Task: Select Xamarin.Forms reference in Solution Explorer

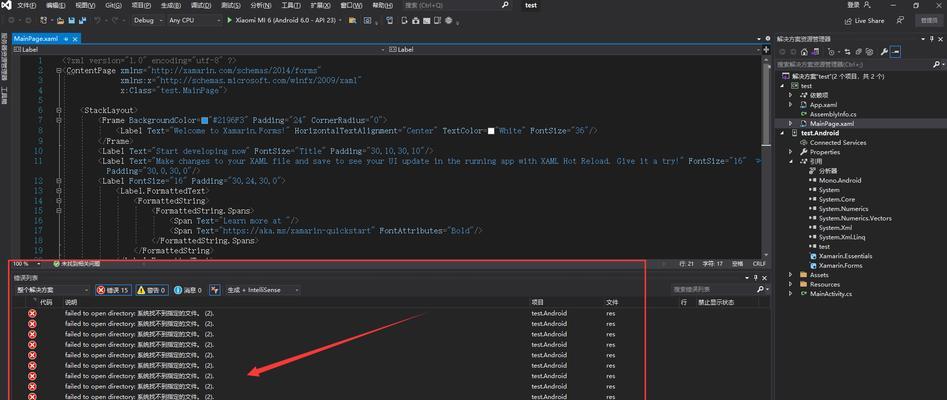Action: tap(840, 265)
